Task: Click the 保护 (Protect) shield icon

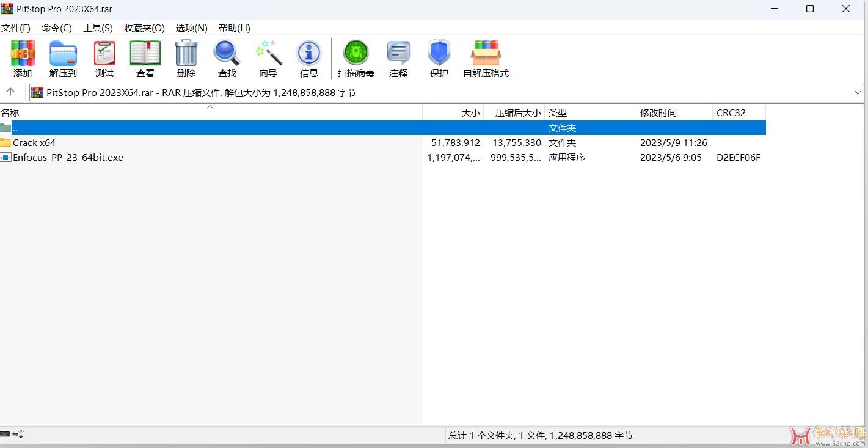Action: pos(439,53)
